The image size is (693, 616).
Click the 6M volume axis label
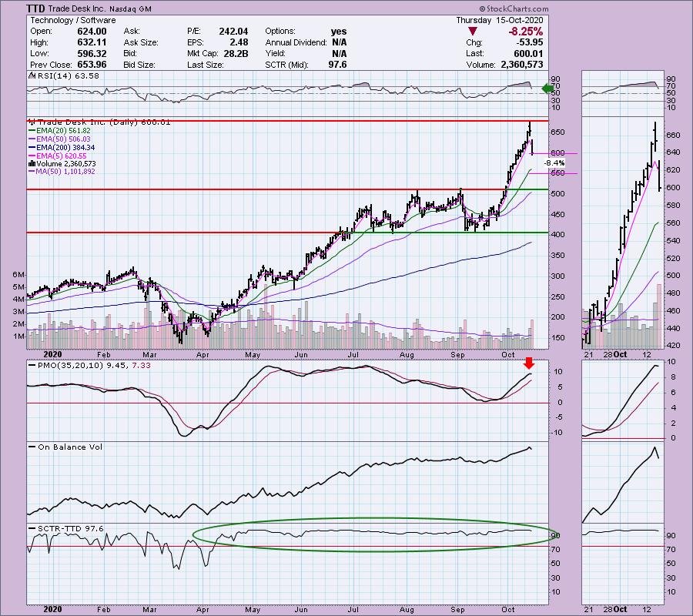click(x=18, y=274)
